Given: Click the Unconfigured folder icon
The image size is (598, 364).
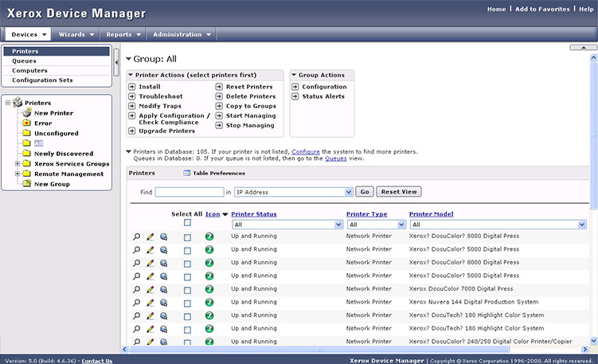Looking at the screenshot, I should tap(27, 133).
